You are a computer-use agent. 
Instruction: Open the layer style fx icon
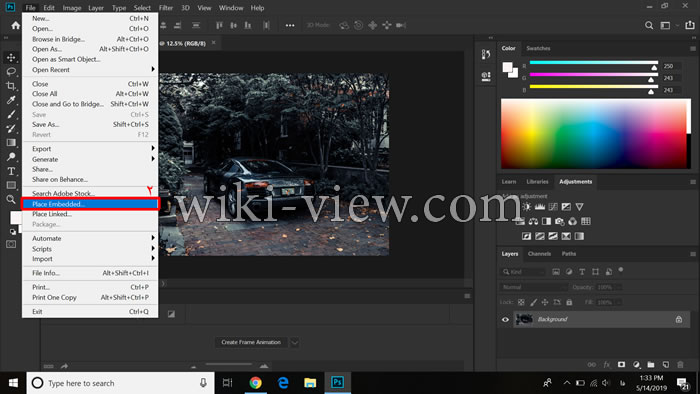[x=607, y=365]
